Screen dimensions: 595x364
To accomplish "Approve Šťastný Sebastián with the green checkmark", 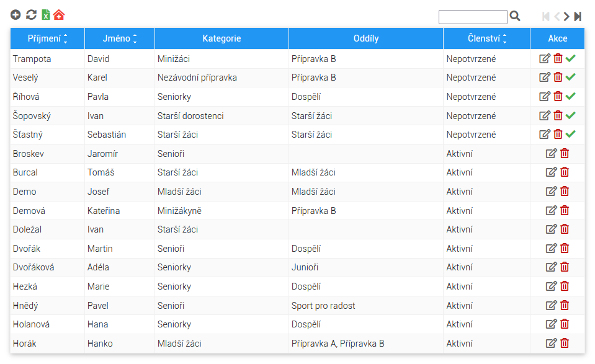I will 570,134.
